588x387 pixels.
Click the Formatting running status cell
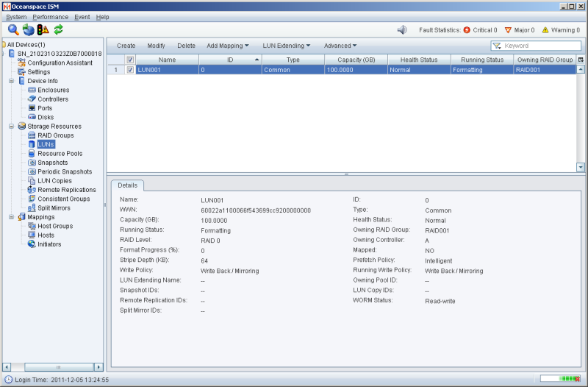click(482, 70)
